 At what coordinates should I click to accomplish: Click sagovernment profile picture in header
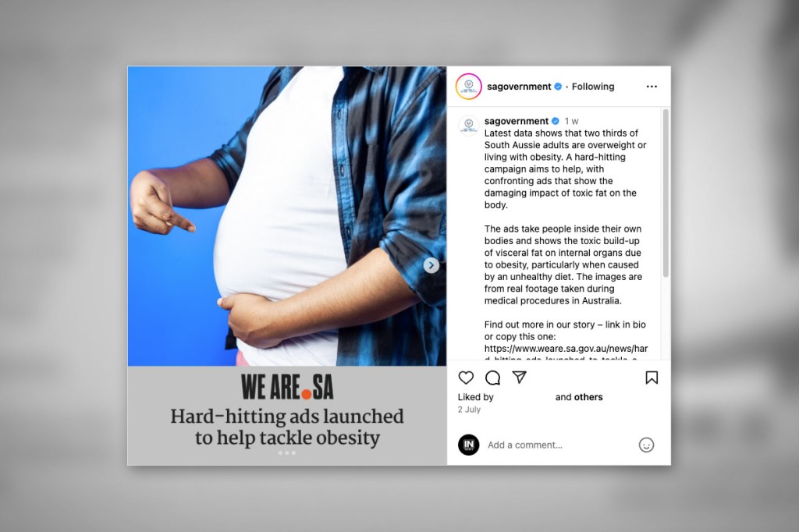(468, 86)
